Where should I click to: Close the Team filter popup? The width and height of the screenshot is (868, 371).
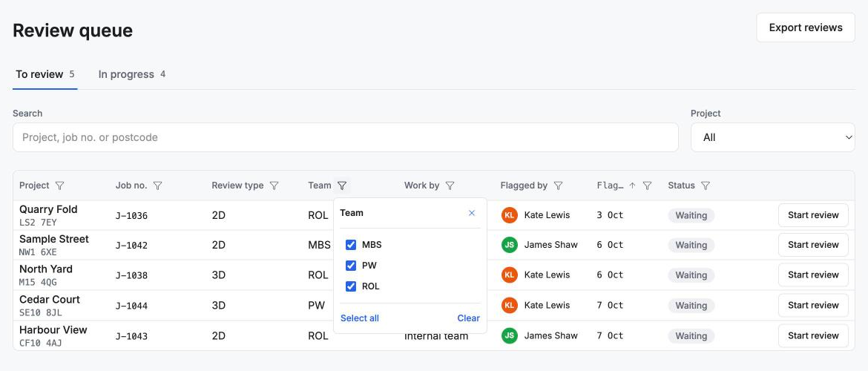[472, 213]
